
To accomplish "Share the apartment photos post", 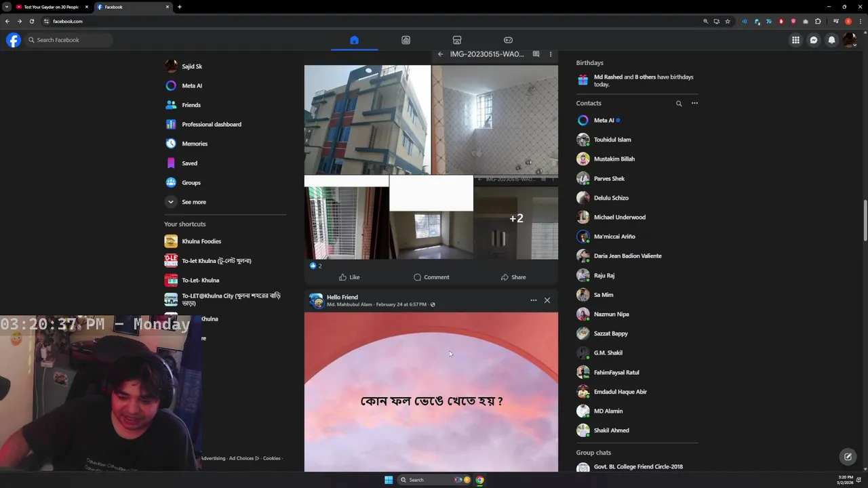I will (513, 277).
